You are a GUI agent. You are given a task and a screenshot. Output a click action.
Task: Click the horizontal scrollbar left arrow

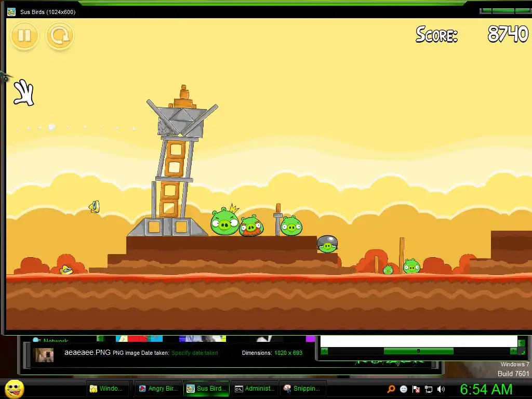[x=324, y=351]
